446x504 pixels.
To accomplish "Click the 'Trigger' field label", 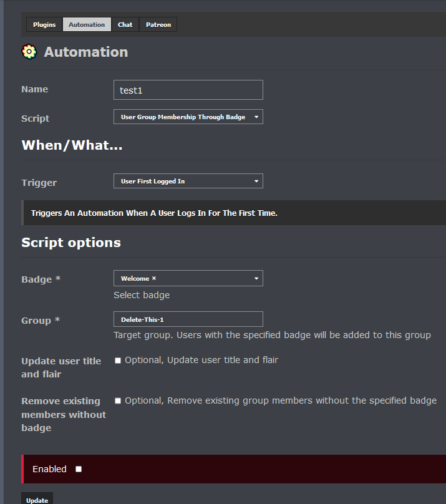I will 39,183.
